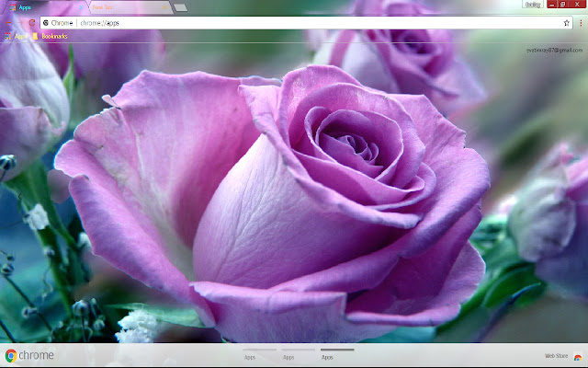Bookmark this page with the star icon
Image resolution: width=588 pixels, height=368 pixels.
coord(566,23)
